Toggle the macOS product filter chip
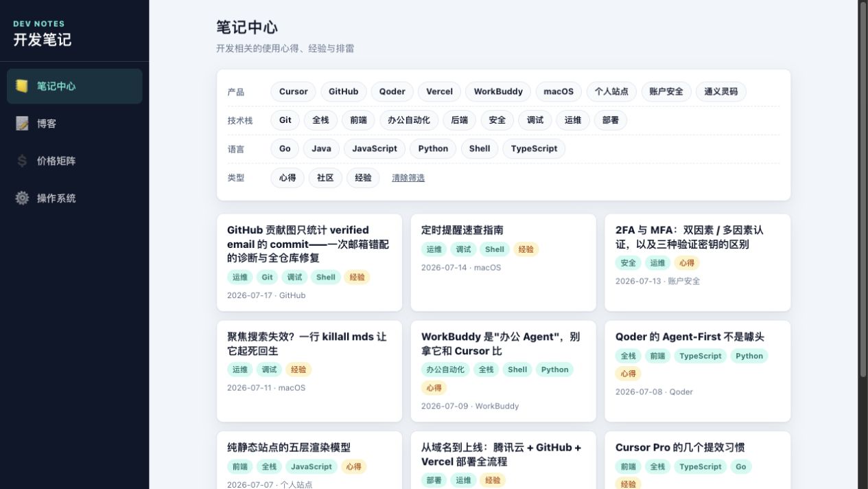 (559, 91)
